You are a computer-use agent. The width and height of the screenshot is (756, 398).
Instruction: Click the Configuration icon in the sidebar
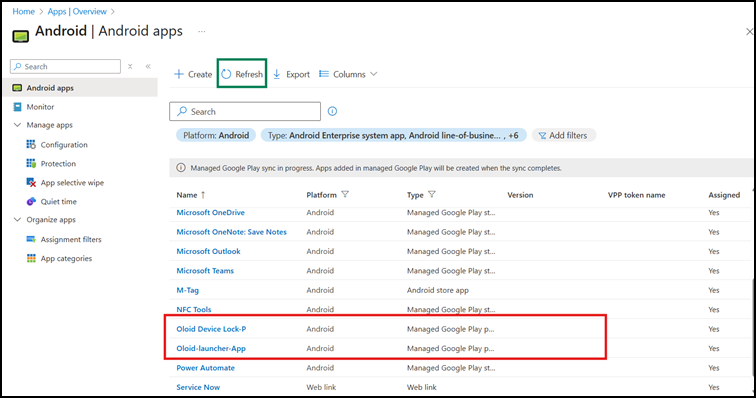pyautogui.click(x=31, y=144)
